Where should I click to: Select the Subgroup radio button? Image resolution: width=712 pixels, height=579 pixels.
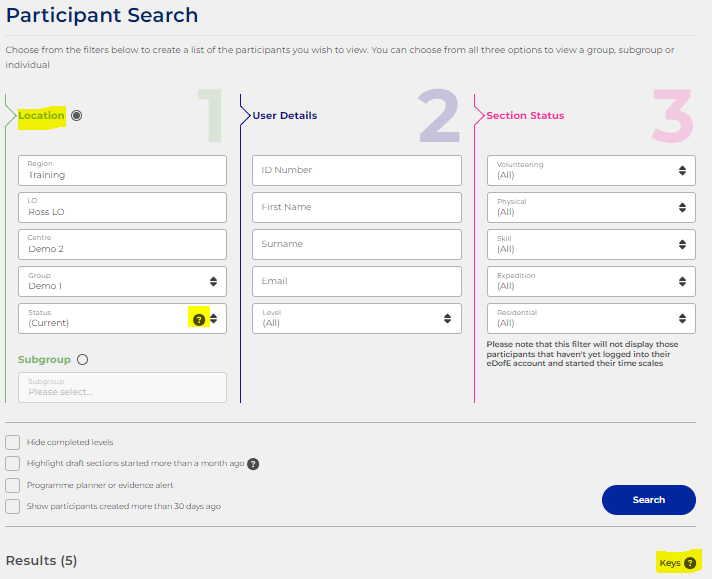click(83, 360)
